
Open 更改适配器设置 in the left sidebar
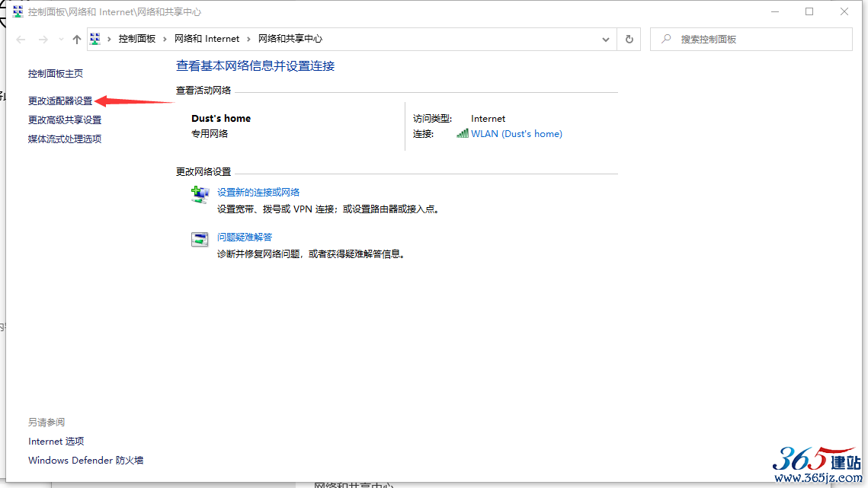pos(60,100)
